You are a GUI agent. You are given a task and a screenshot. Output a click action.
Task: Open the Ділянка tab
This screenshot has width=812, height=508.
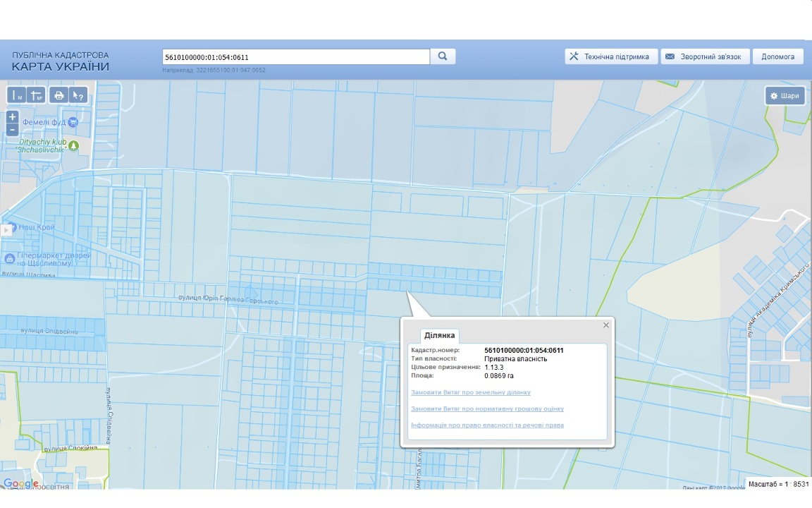439,335
